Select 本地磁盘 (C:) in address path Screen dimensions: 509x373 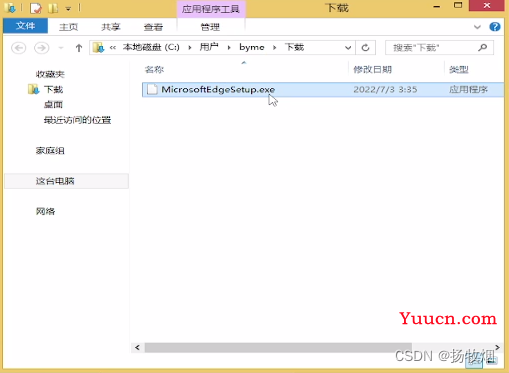click(151, 47)
